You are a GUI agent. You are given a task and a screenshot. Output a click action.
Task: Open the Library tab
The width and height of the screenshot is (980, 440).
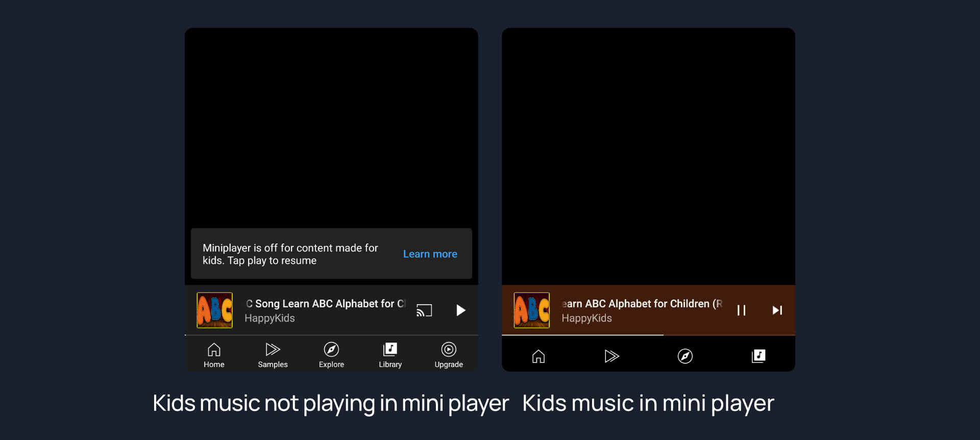pyautogui.click(x=390, y=355)
